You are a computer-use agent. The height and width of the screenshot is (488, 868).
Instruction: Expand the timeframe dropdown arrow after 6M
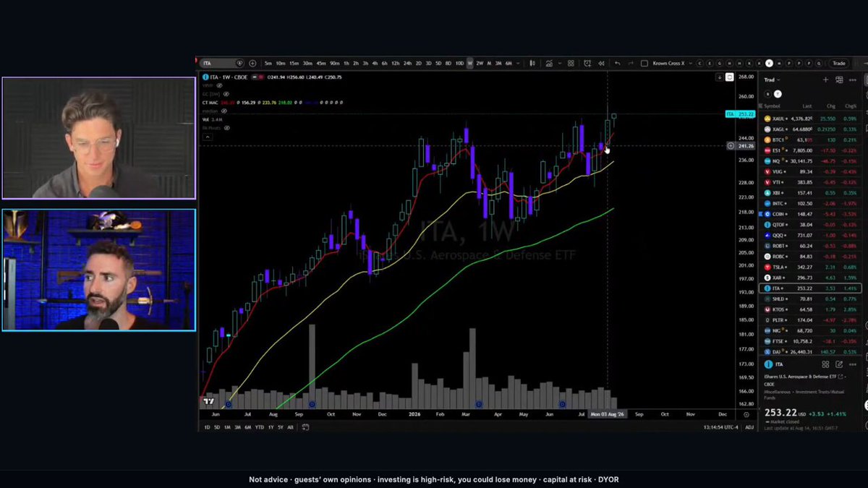pos(519,63)
